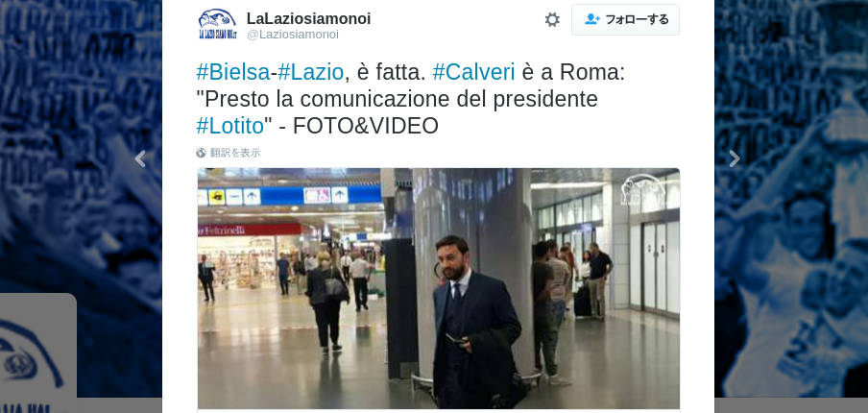Click the globe translation icon

[x=201, y=153]
